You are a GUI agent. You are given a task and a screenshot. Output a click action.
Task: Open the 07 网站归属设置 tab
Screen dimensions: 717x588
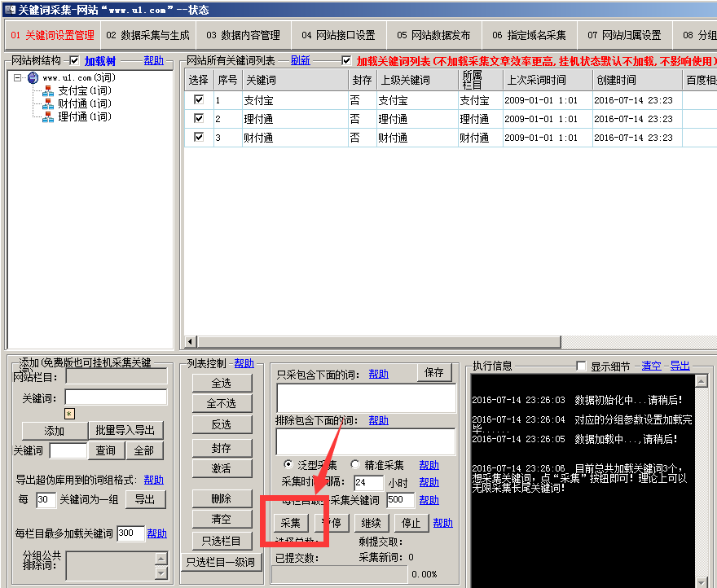(x=625, y=35)
